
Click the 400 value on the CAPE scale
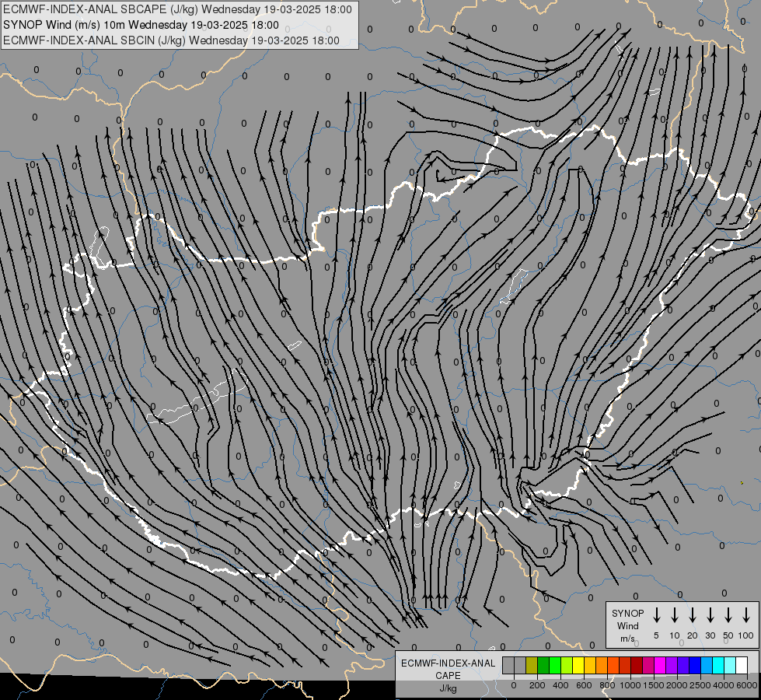560,685
